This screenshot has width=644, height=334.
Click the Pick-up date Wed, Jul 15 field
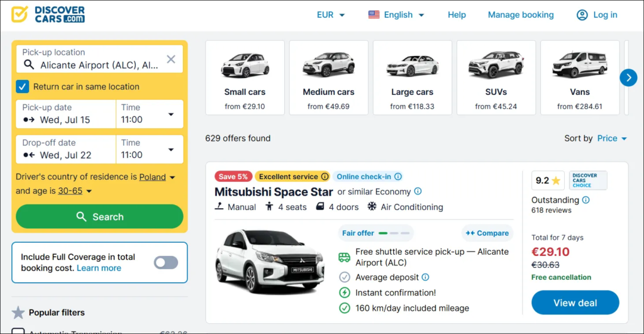(65, 114)
